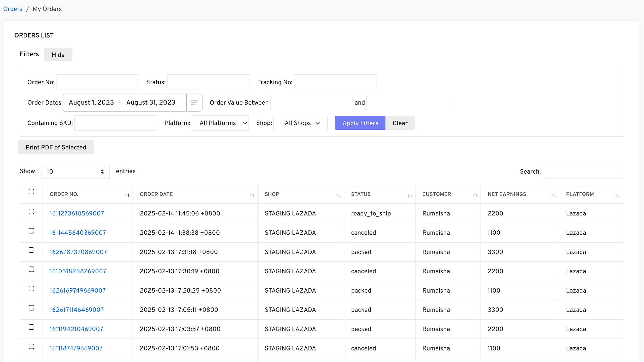Sort table by Order No. column arrows

[127, 195]
